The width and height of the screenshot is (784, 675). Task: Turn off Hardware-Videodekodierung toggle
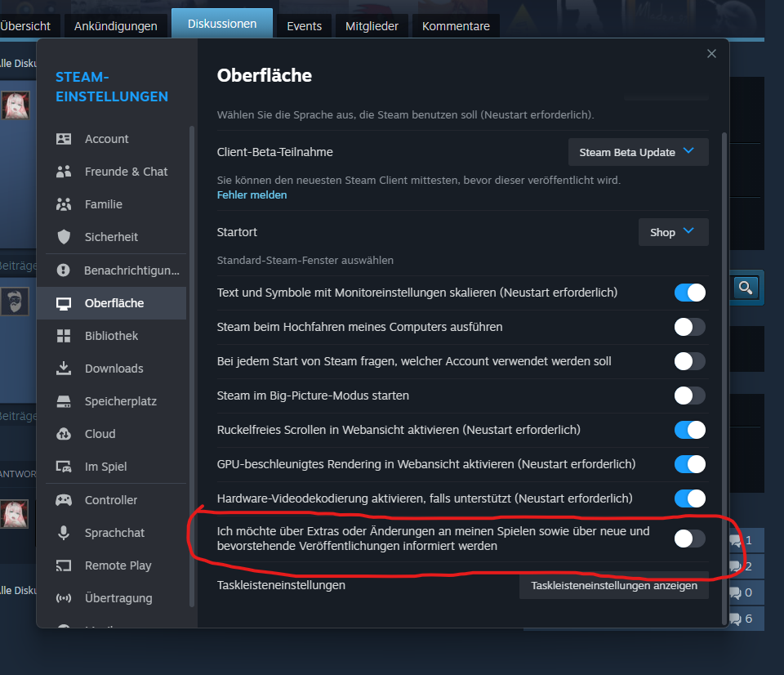(x=690, y=498)
